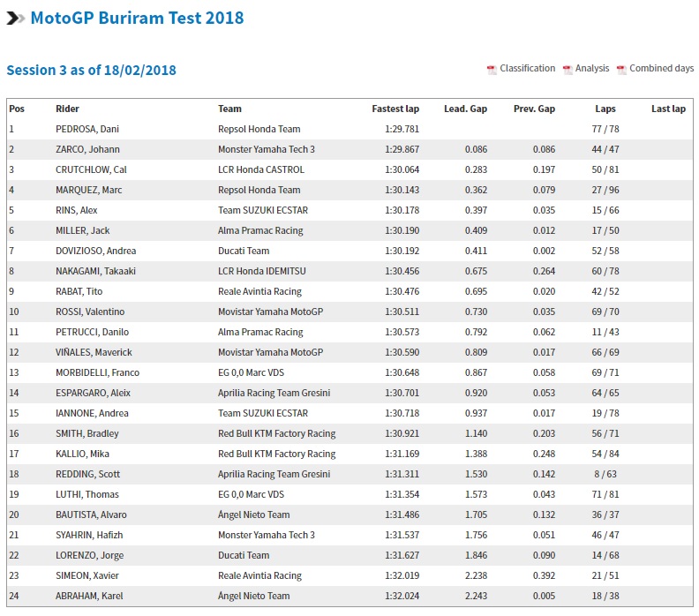Click the Last lap column header

(668, 109)
